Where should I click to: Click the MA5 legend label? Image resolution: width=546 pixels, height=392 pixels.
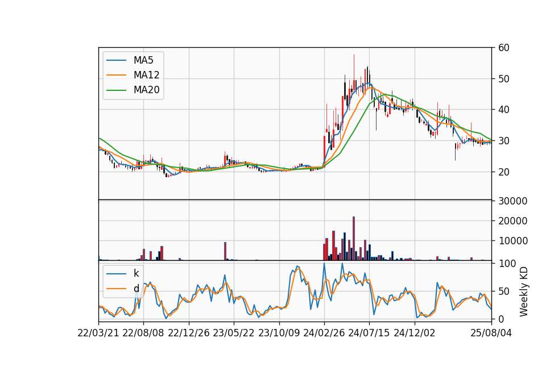tap(143, 60)
